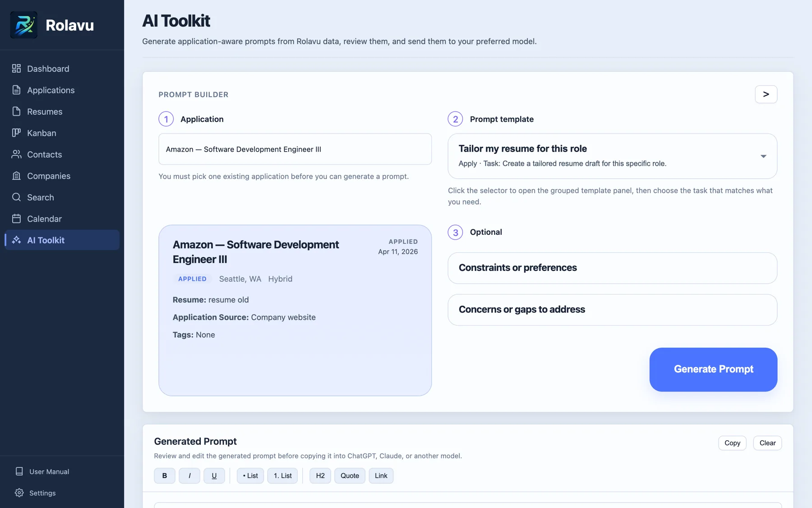Click the Amazon application selection field
The width and height of the screenshot is (812, 508).
click(295, 149)
